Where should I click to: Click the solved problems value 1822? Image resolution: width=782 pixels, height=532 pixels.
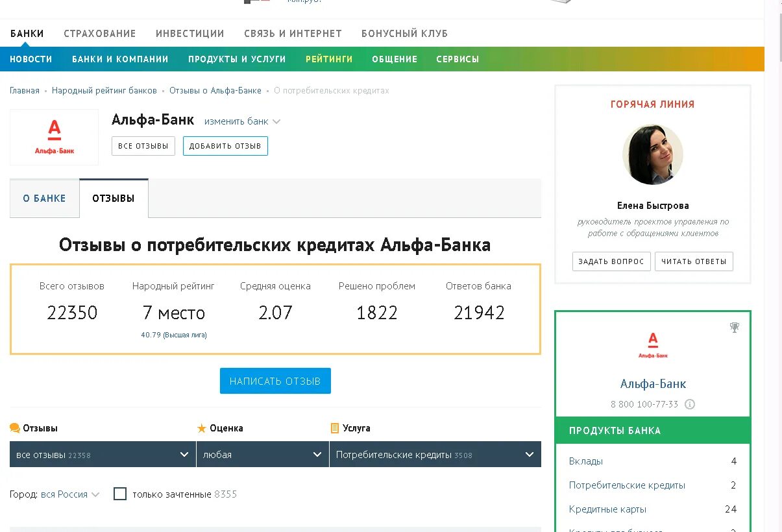pyautogui.click(x=377, y=313)
